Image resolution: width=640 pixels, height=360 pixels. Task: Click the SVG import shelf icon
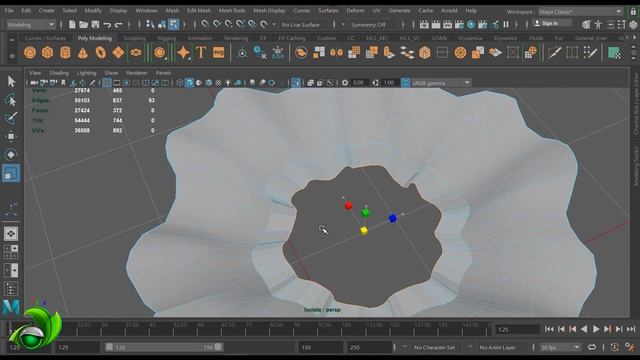[x=219, y=53]
